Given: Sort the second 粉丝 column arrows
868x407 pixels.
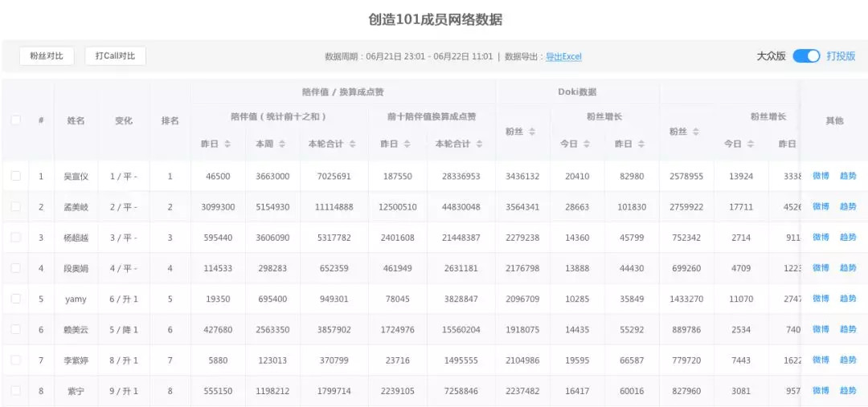Looking at the screenshot, I should coord(696,132).
